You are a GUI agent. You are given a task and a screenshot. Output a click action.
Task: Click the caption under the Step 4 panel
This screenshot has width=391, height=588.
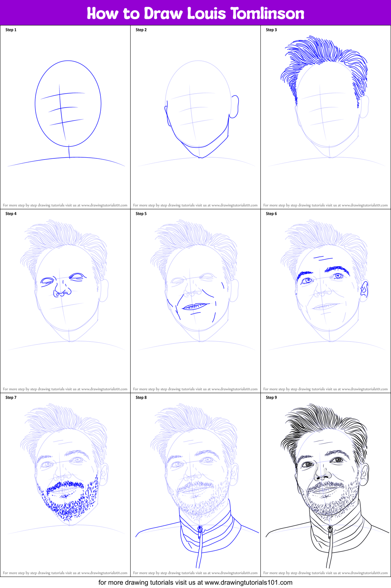coord(65,389)
